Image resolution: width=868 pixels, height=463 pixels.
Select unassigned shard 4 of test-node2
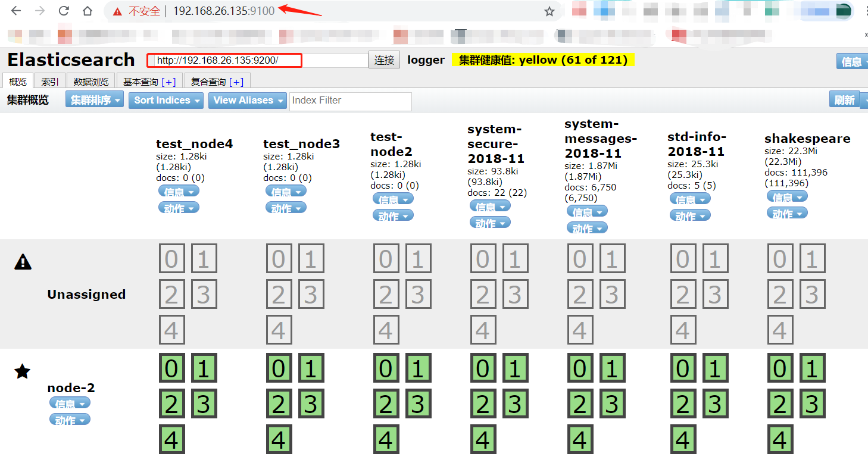tap(386, 330)
